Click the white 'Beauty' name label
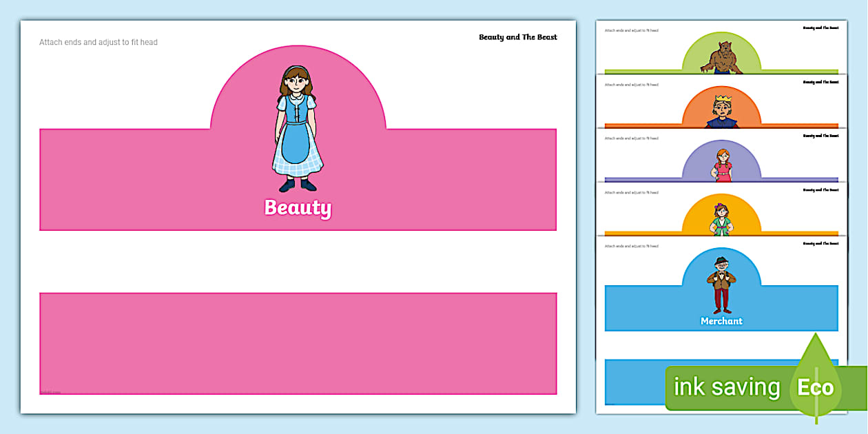The height and width of the screenshot is (434, 868). click(298, 207)
